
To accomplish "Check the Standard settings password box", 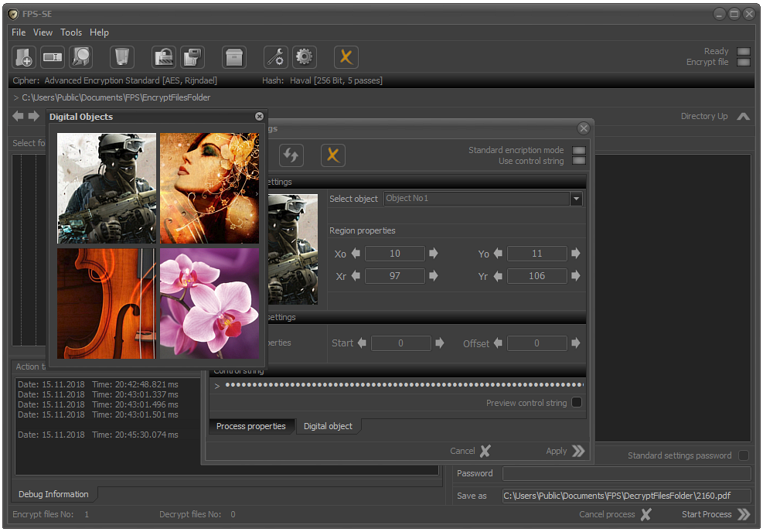I will (744, 455).
